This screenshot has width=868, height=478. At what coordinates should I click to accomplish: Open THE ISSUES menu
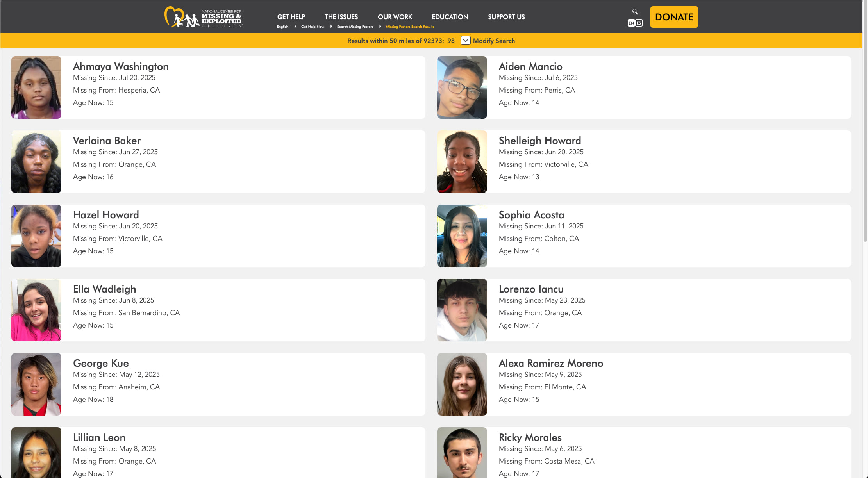pos(341,17)
